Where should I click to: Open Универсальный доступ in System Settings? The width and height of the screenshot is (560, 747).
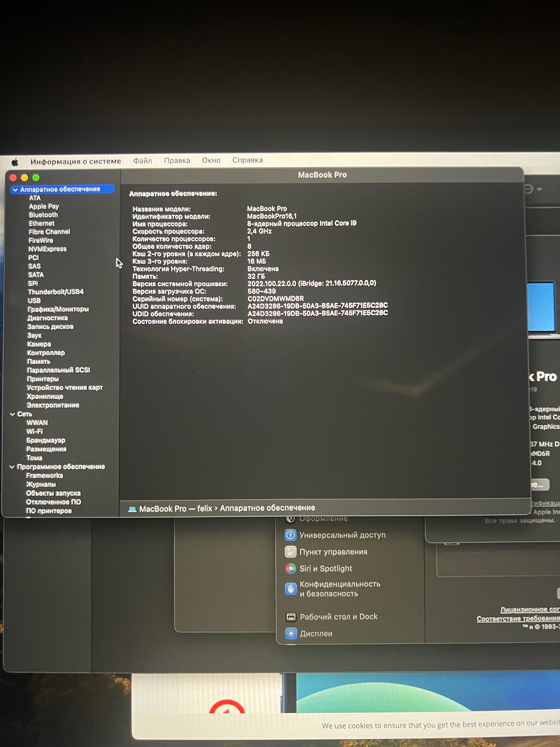pos(335,535)
